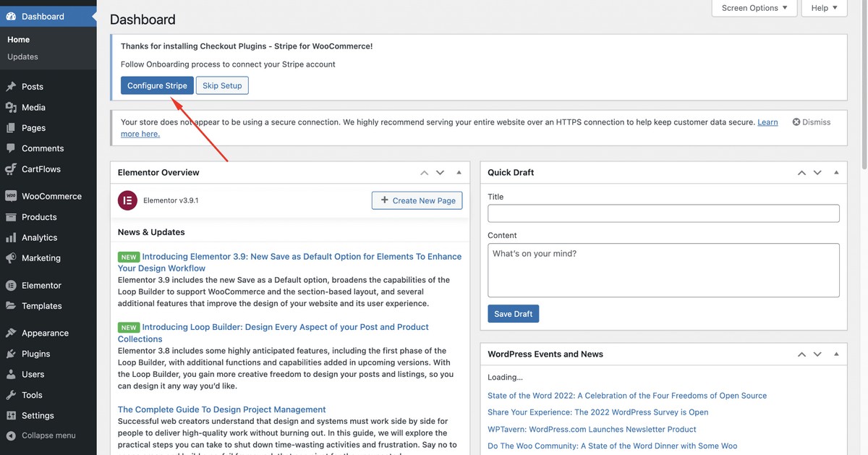Move Elementor Overview widget up
Screen dimensions: 868x455
click(425, 173)
